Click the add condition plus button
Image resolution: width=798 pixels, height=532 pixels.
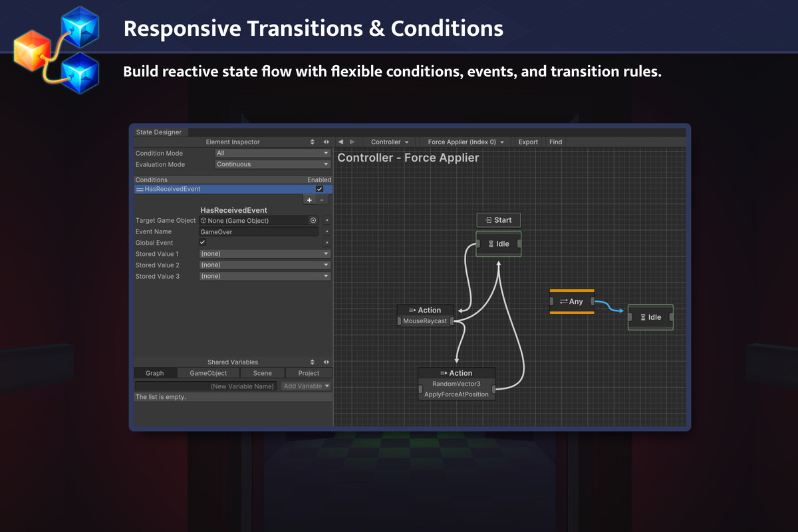310,199
